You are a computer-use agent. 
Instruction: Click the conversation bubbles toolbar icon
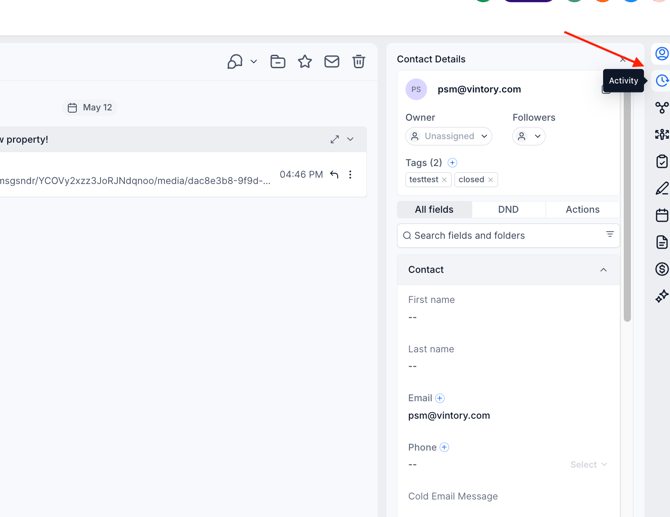(235, 62)
